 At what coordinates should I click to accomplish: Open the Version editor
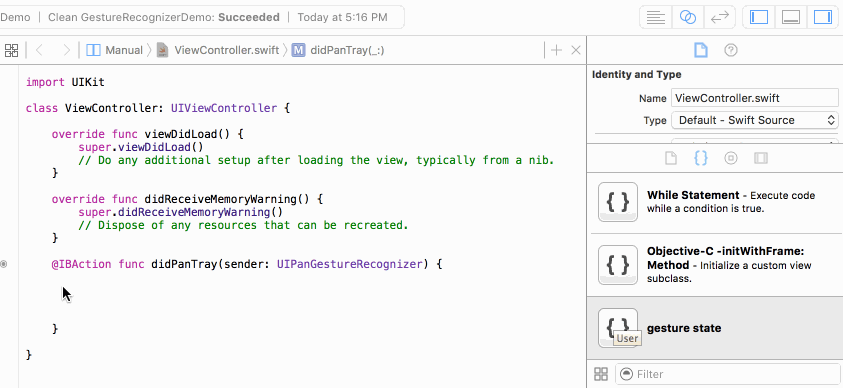pos(719,17)
